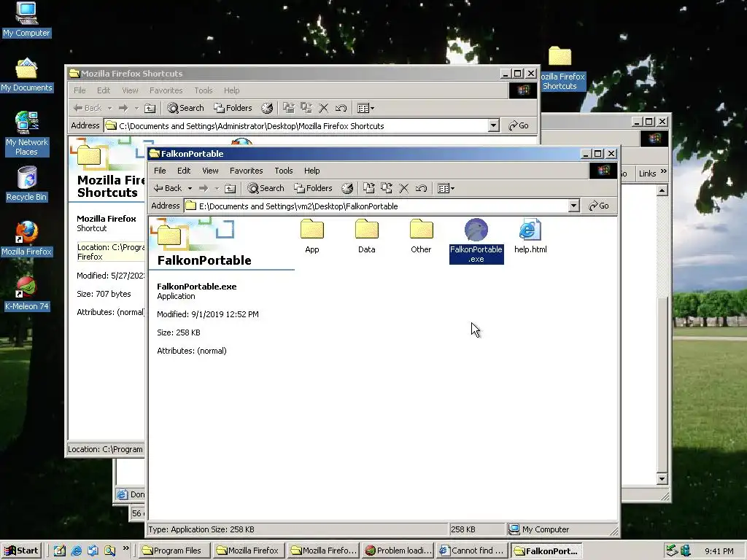This screenshot has width=747, height=560.
Task: Go up a level in Mozilla Firefox Shortcuts window
Action: (x=150, y=108)
